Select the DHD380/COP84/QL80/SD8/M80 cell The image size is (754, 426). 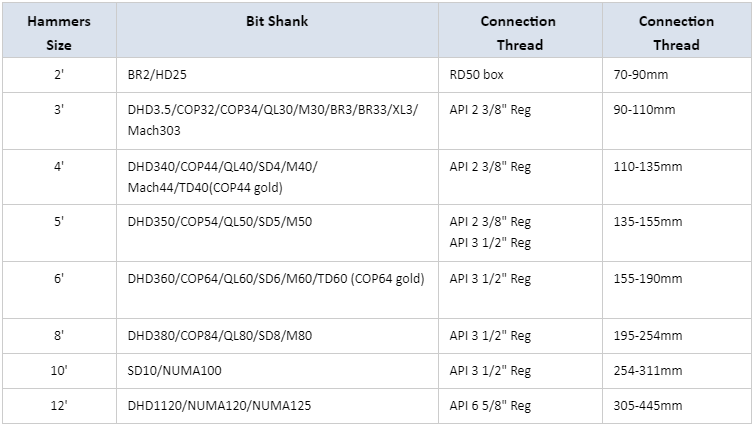(220, 335)
